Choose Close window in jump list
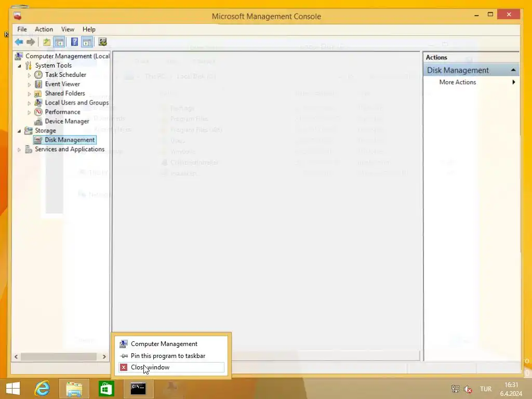The width and height of the screenshot is (532, 399). (x=171, y=367)
